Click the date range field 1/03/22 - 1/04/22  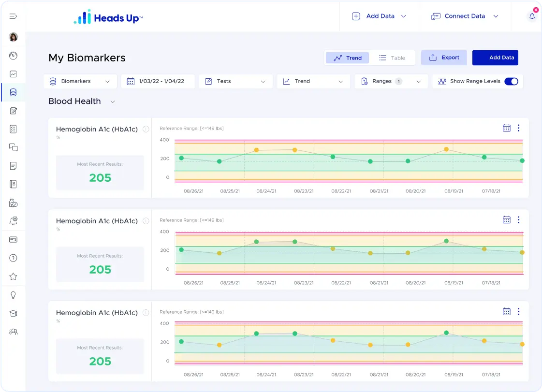coord(158,81)
